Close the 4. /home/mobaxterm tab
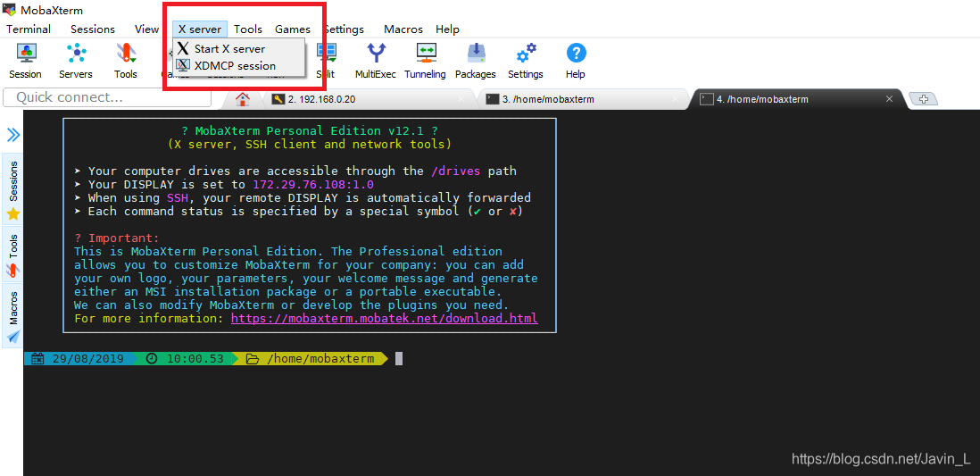980x476 pixels. [x=889, y=99]
